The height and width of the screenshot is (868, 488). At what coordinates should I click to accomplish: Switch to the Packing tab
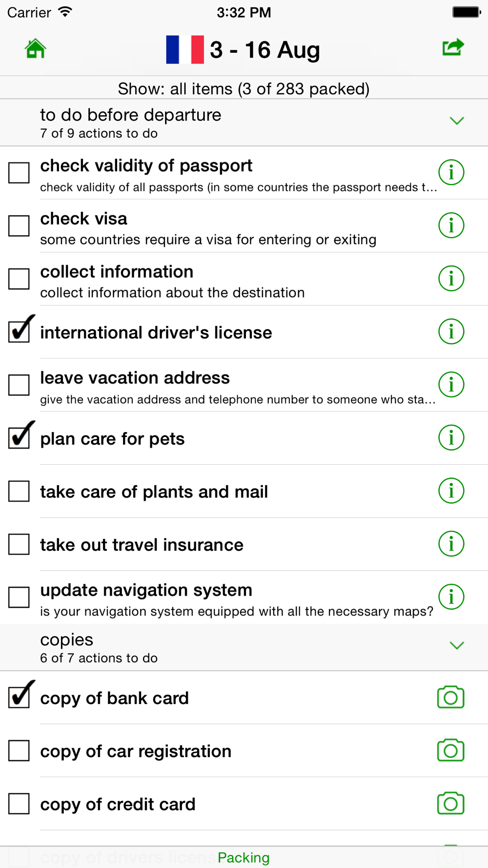tap(244, 857)
